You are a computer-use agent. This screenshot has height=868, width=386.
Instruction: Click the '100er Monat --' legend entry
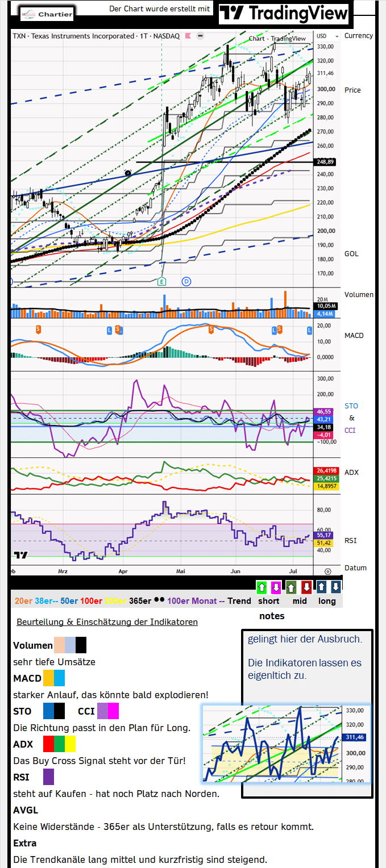[x=197, y=600]
